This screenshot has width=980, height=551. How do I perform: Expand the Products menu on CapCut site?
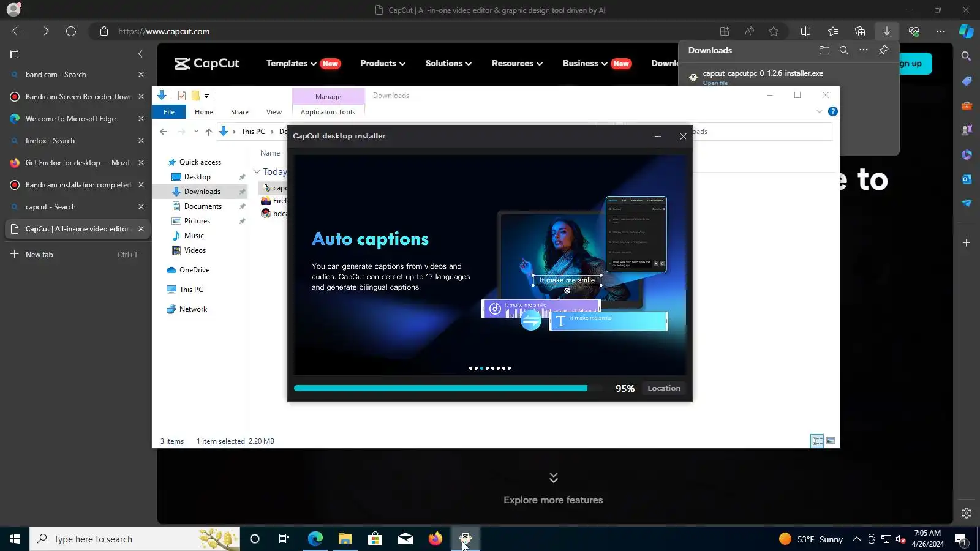click(383, 63)
